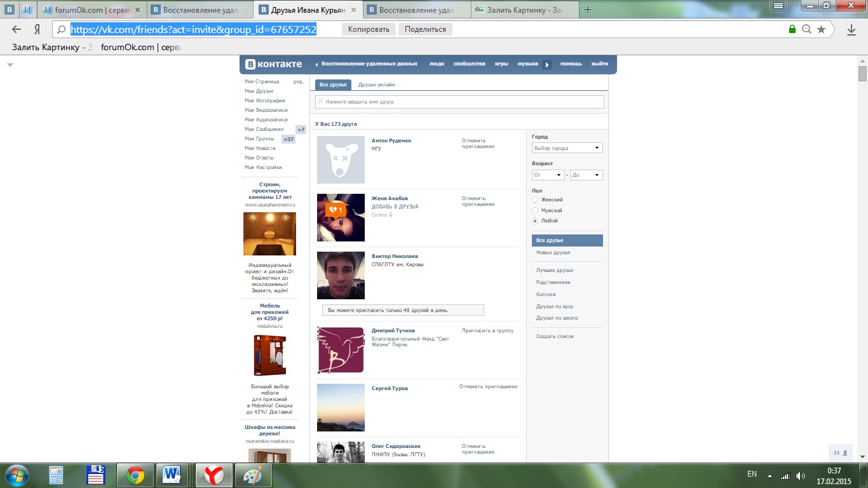Click 'Создать список' link
Viewport: 868px width, 488px height.
click(x=554, y=336)
